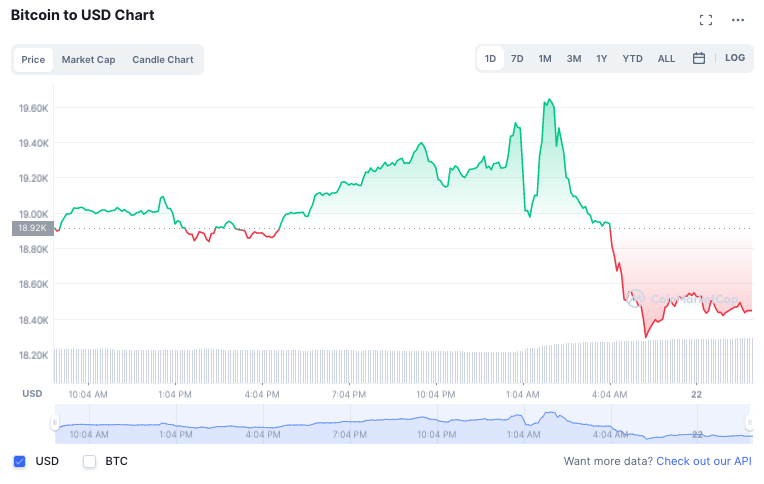Select the 1Y time range
Viewport: 764px width, 484px height.
602,58
